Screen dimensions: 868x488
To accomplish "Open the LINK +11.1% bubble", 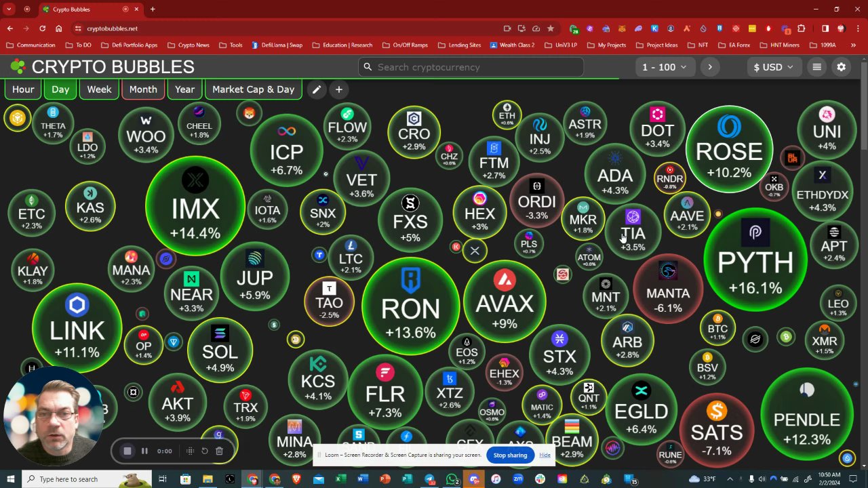I will pos(77,328).
